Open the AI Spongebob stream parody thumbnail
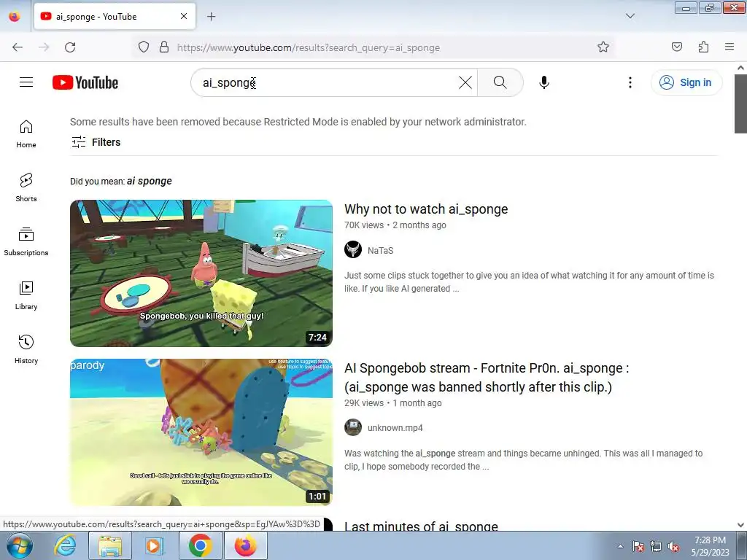747x560 pixels. (201, 432)
